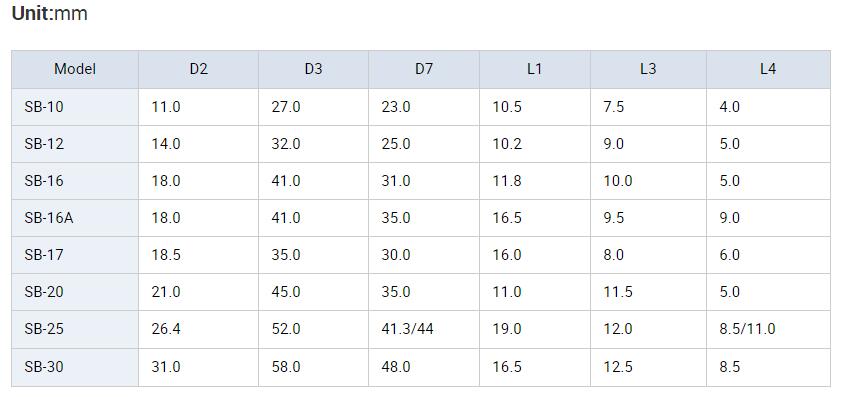
Task: Select the D2 column header
Action: 198,69
